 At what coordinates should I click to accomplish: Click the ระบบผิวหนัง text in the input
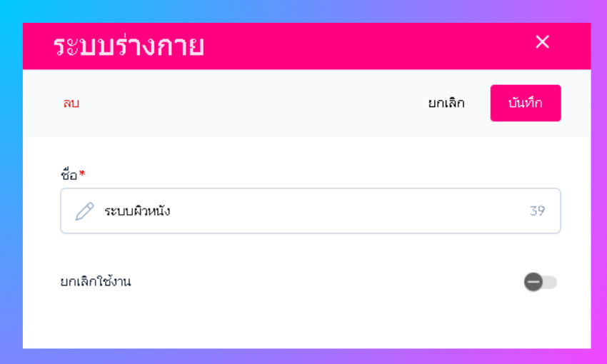[137, 211]
